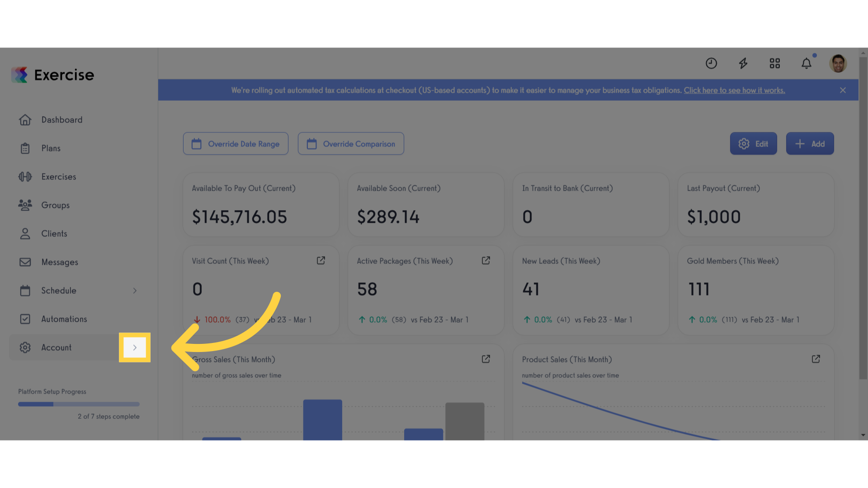Open Visit Count external link icon
Image resolution: width=868 pixels, height=488 pixels.
coord(321,261)
